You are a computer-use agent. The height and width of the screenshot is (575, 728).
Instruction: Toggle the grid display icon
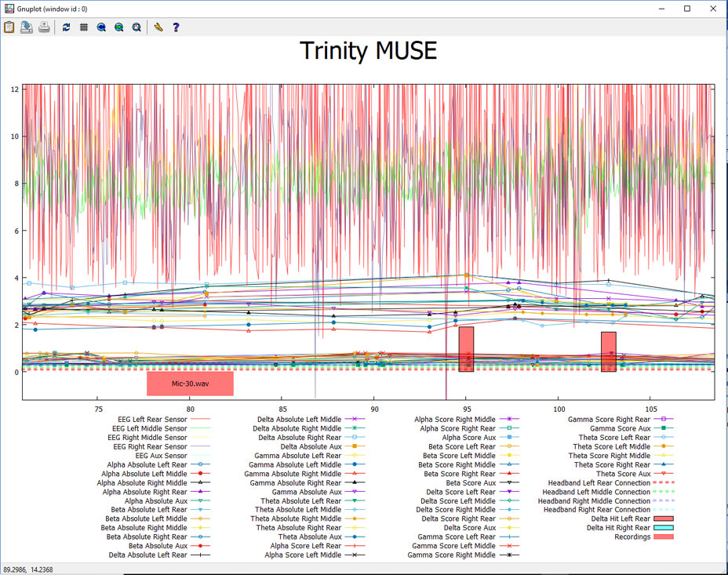click(x=84, y=27)
